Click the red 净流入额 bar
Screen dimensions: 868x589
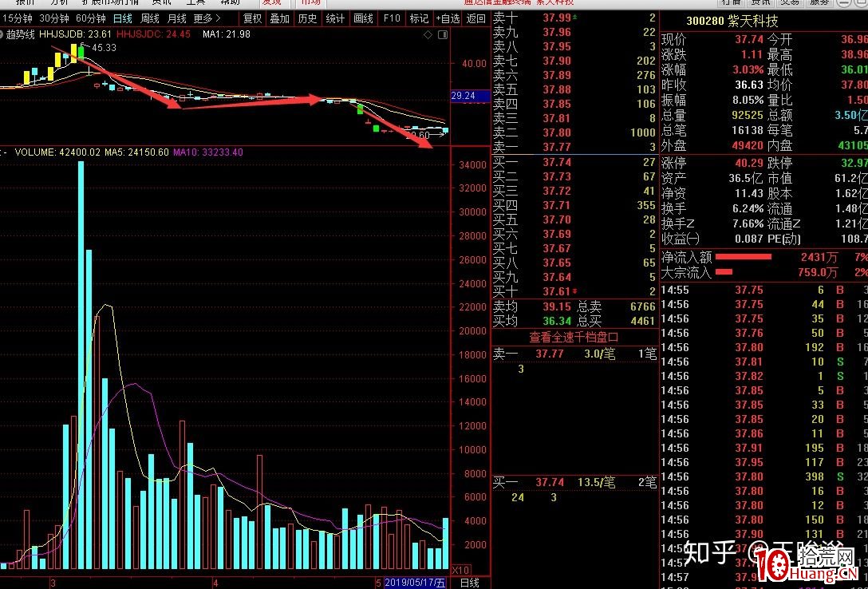(x=744, y=257)
